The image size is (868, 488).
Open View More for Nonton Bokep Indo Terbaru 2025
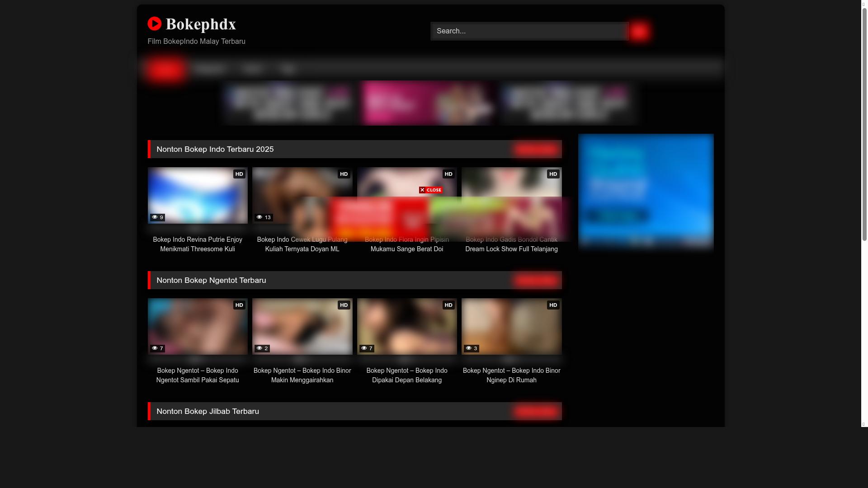pyautogui.click(x=536, y=149)
